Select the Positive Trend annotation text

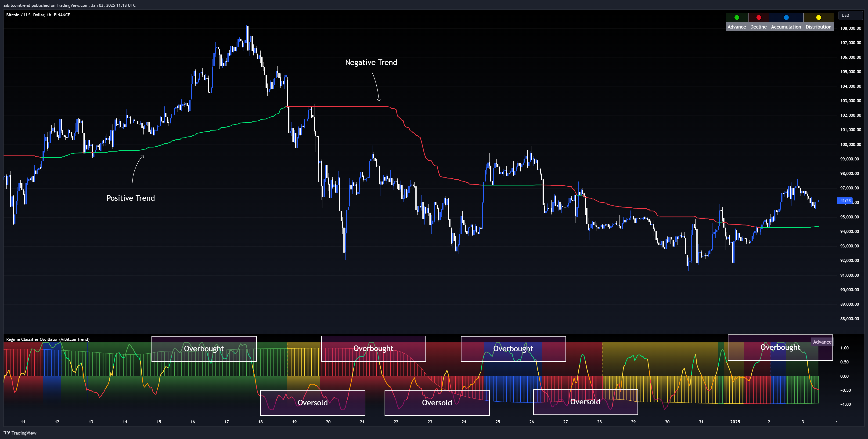[x=131, y=198]
